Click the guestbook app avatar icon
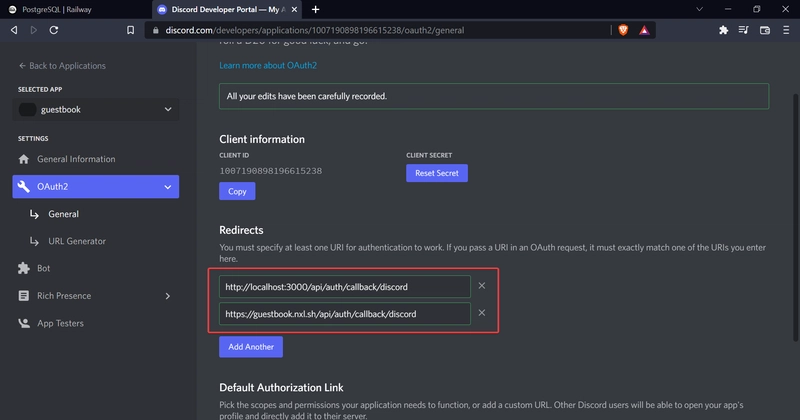The height and width of the screenshot is (420, 800). pyautogui.click(x=27, y=109)
